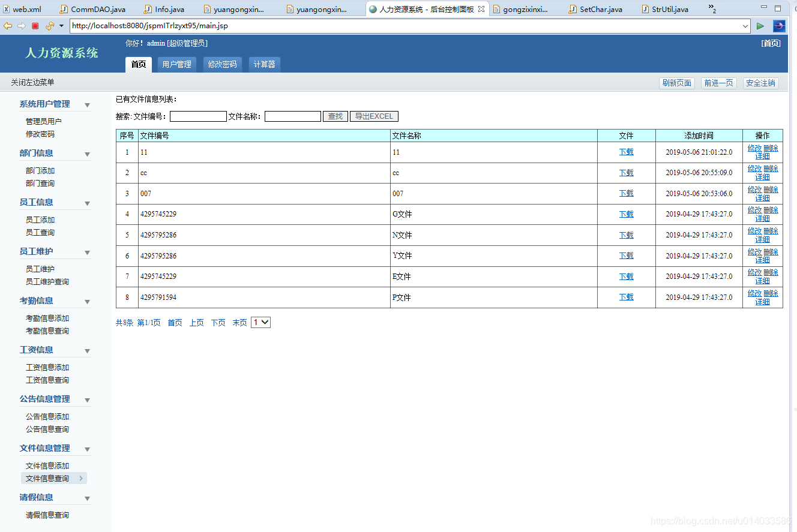This screenshot has width=797, height=532.
Task: Close the 人力资源系统 editor tab
Action: [481, 9]
